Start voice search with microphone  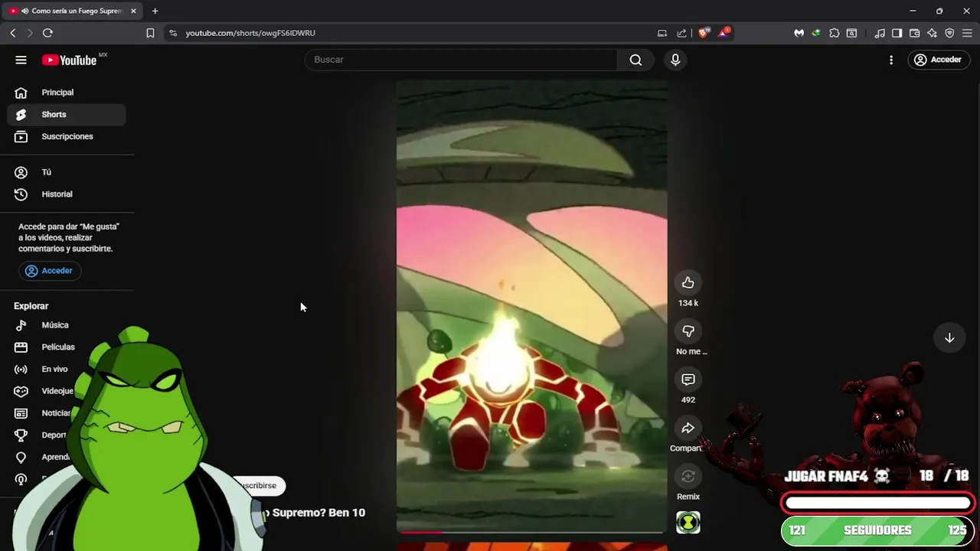point(675,60)
